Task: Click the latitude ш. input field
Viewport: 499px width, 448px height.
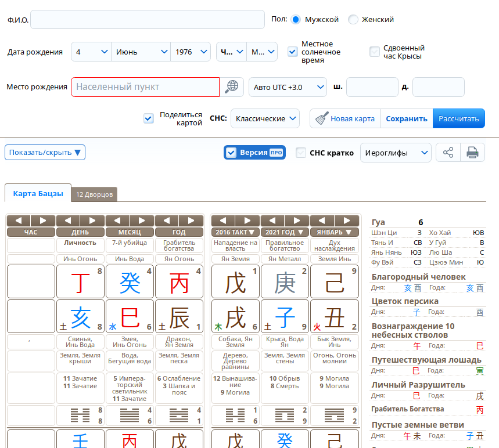Action: pyautogui.click(x=372, y=87)
